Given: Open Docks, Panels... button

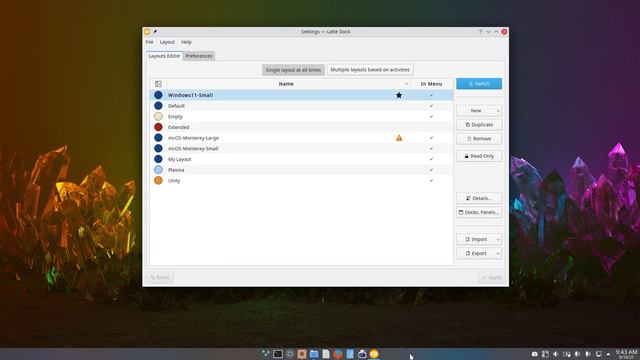Looking at the screenshot, I should [x=479, y=212].
